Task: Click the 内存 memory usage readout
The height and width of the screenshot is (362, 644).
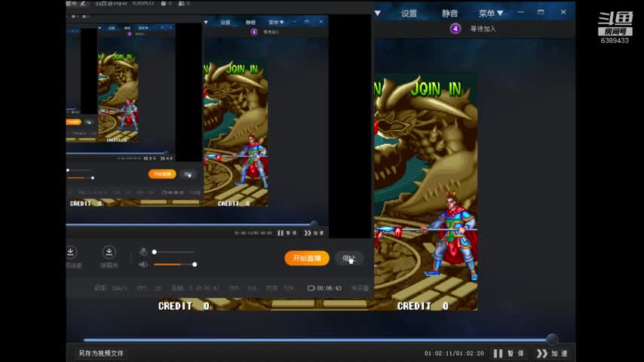Action: point(280,288)
